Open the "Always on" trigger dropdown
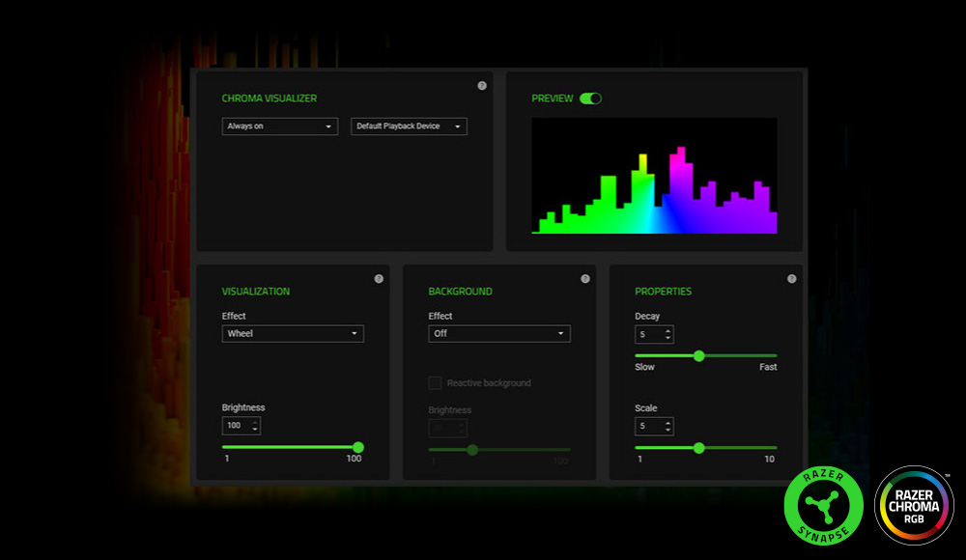 click(279, 126)
